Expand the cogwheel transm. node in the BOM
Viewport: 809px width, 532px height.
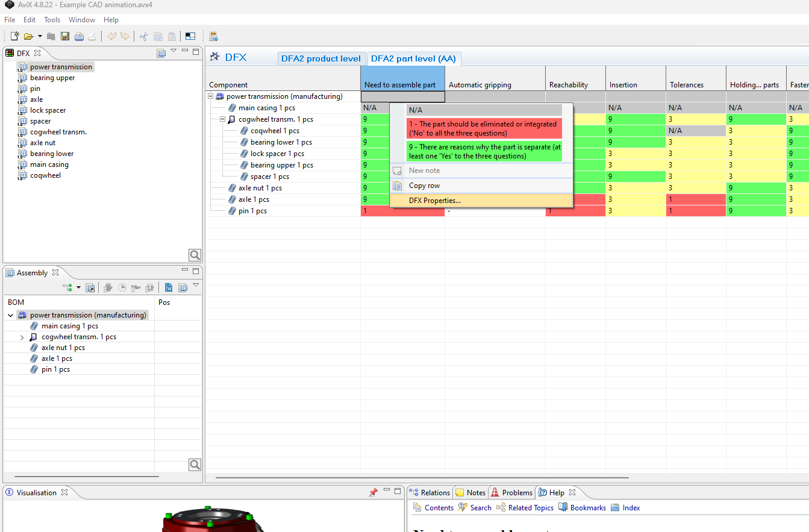coord(22,337)
